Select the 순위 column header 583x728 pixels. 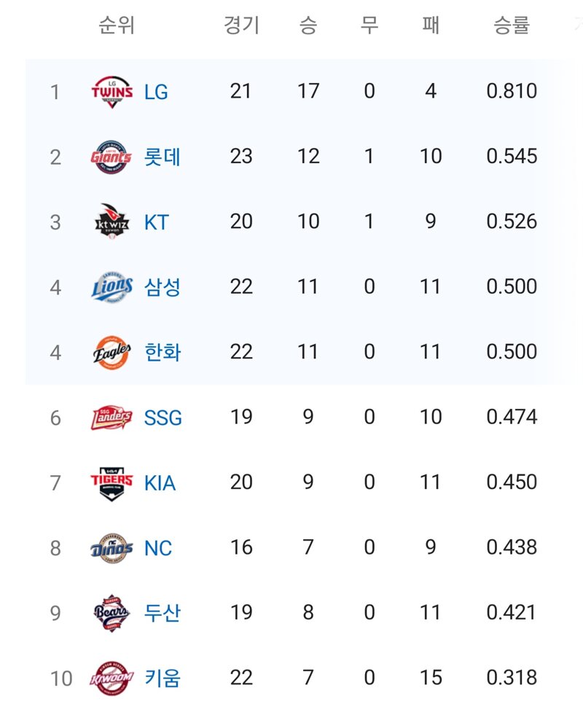click(117, 25)
